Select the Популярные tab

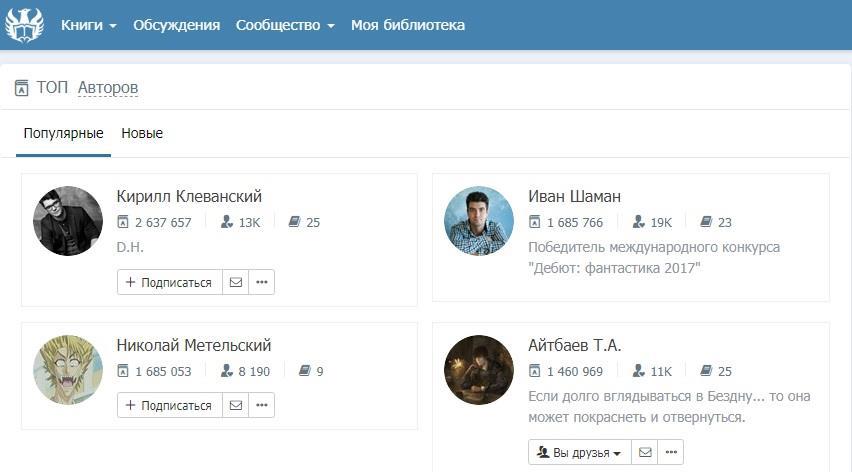[63, 133]
